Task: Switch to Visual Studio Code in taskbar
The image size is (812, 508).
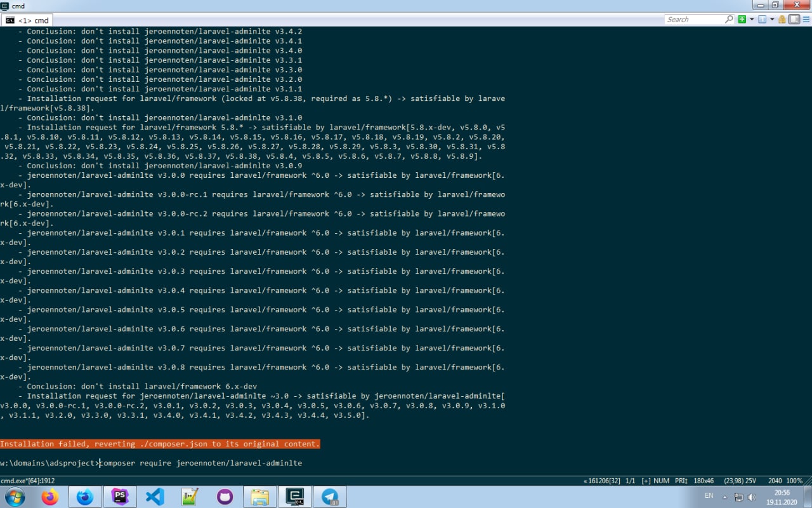Action: coord(155,497)
